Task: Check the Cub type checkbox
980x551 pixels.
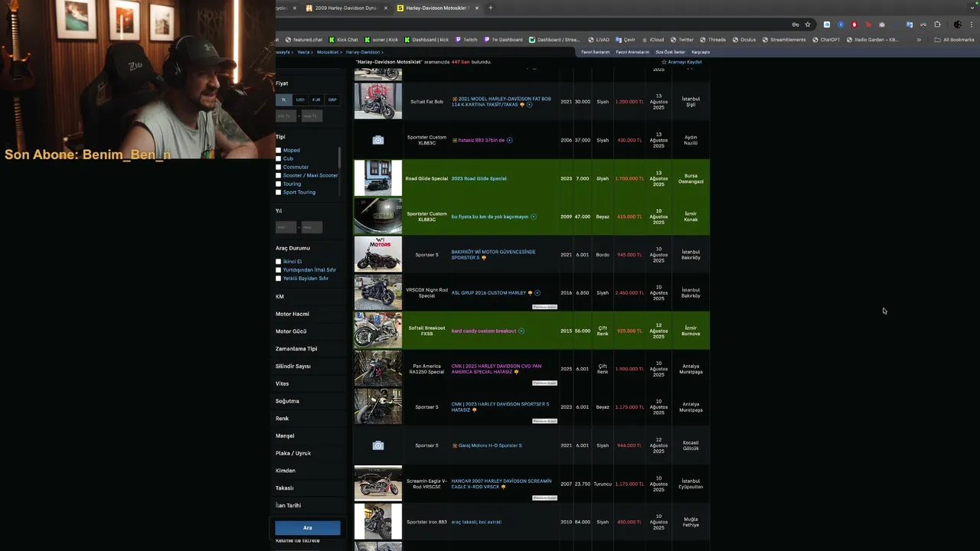Action: click(279, 158)
